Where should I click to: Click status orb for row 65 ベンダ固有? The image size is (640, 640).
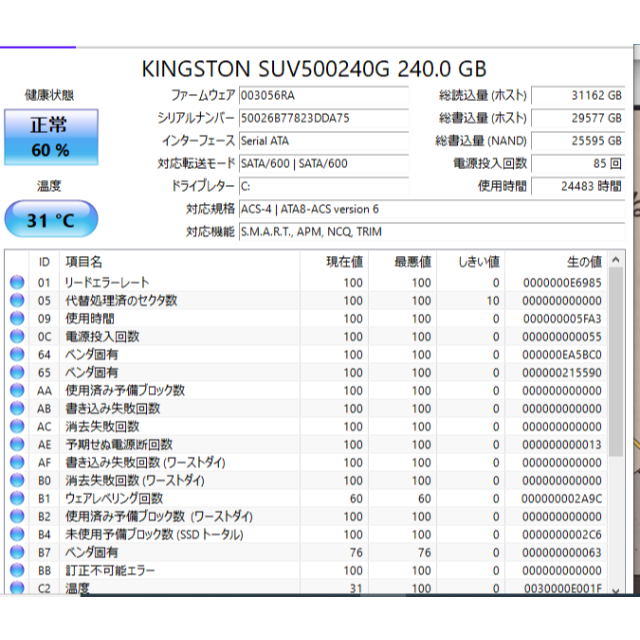click(17, 372)
